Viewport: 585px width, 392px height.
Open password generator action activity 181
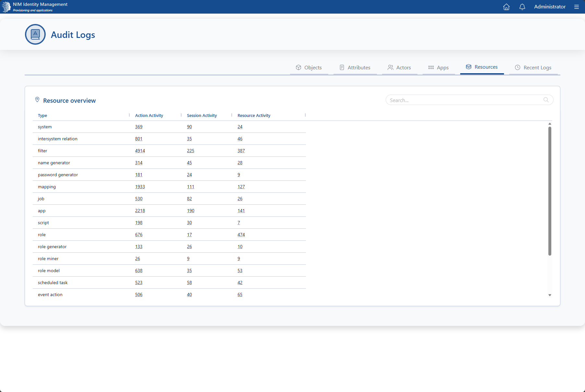point(139,175)
